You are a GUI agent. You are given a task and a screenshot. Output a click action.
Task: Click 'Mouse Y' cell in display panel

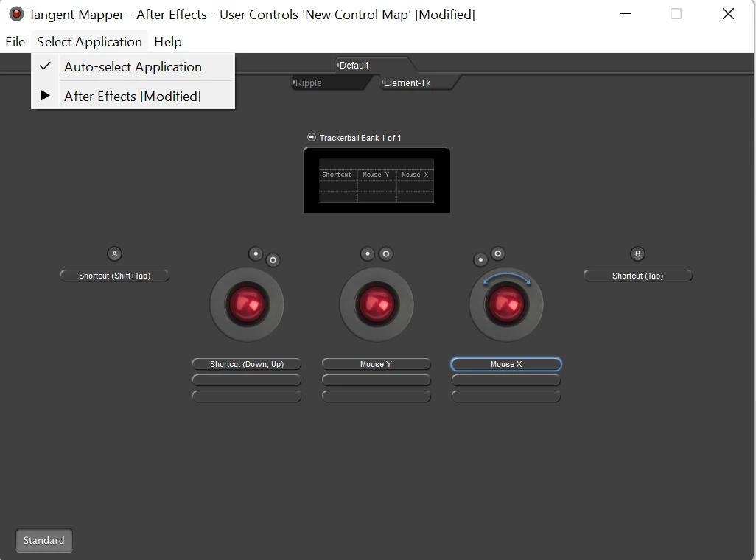376,175
